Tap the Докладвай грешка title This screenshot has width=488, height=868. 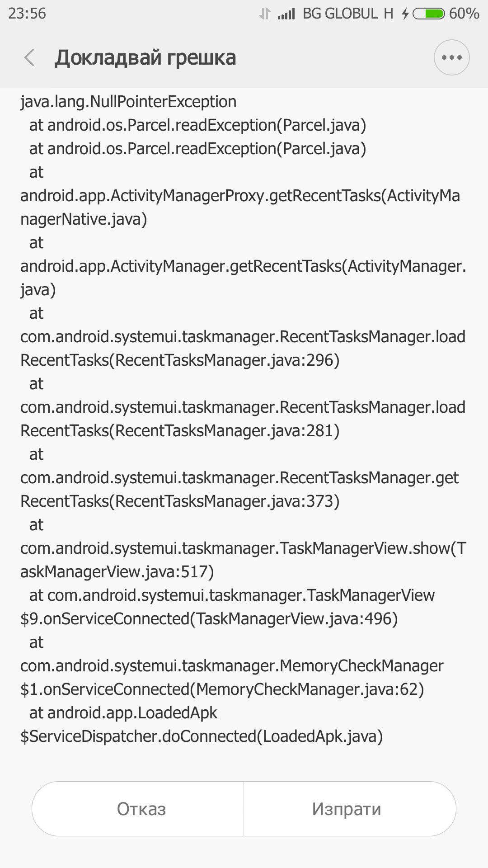click(x=145, y=58)
